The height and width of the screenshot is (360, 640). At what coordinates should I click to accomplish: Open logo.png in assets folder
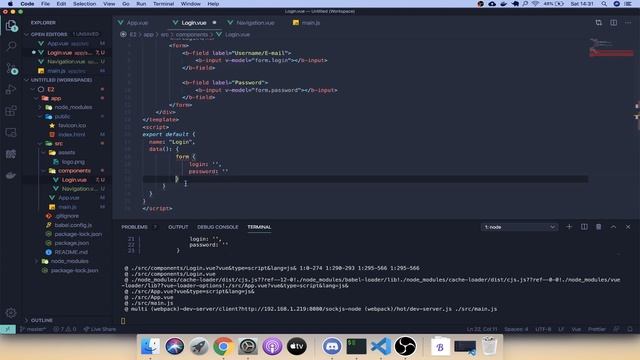tap(73, 162)
